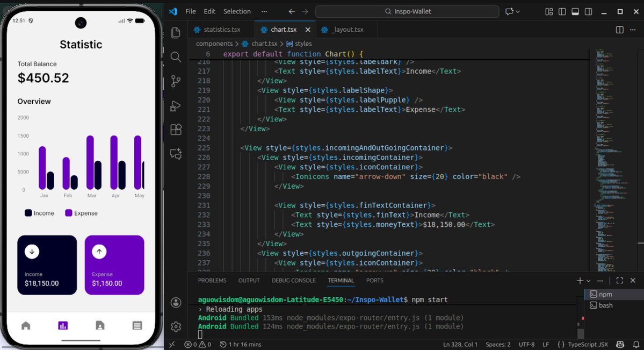Open Source Control view
The height and width of the screenshot is (350, 644).
pyautogui.click(x=176, y=81)
